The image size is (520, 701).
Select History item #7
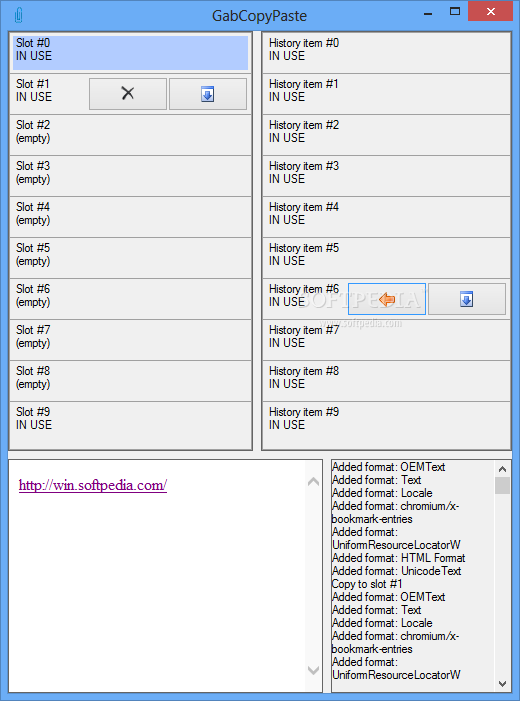pyautogui.click(x=386, y=340)
